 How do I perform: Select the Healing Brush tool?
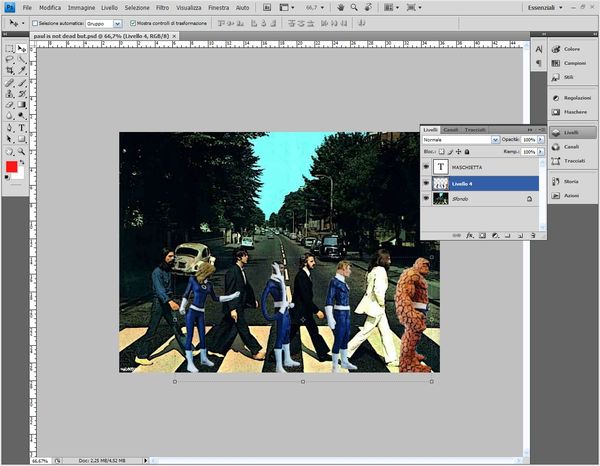[x=10, y=83]
